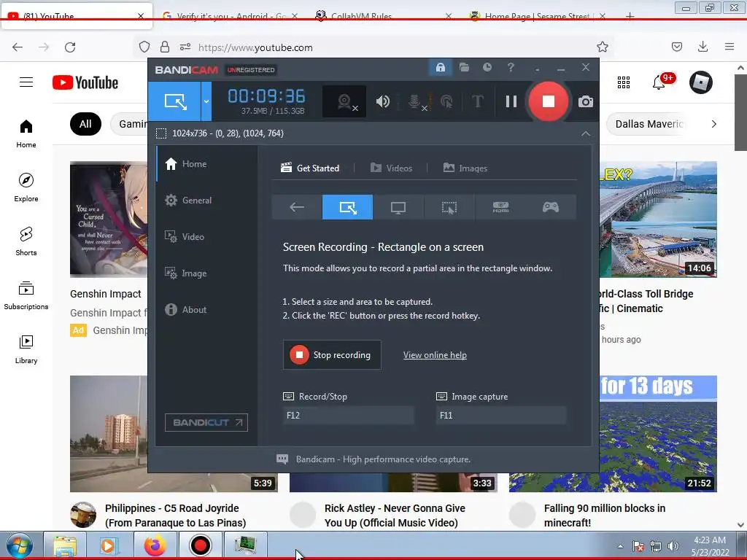This screenshot has height=560, width=747.
Task: Toggle mouse click effect icon
Action: click(446, 101)
